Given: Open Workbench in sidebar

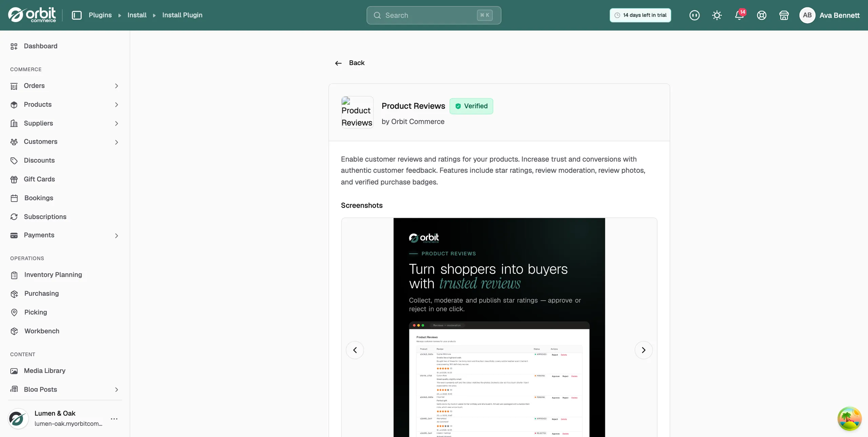Looking at the screenshot, I should point(64,331).
